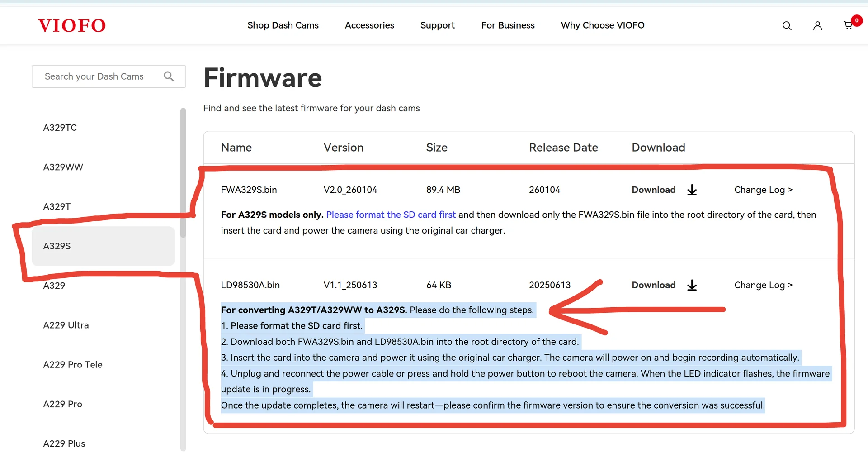
Task: Click the model list scrollbar
Action: [x=183, y=172]
